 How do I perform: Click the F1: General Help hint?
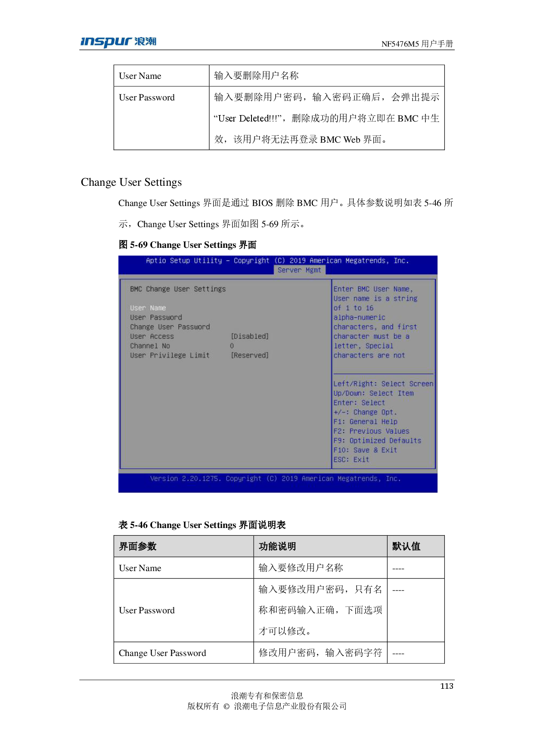pos(365,422)
